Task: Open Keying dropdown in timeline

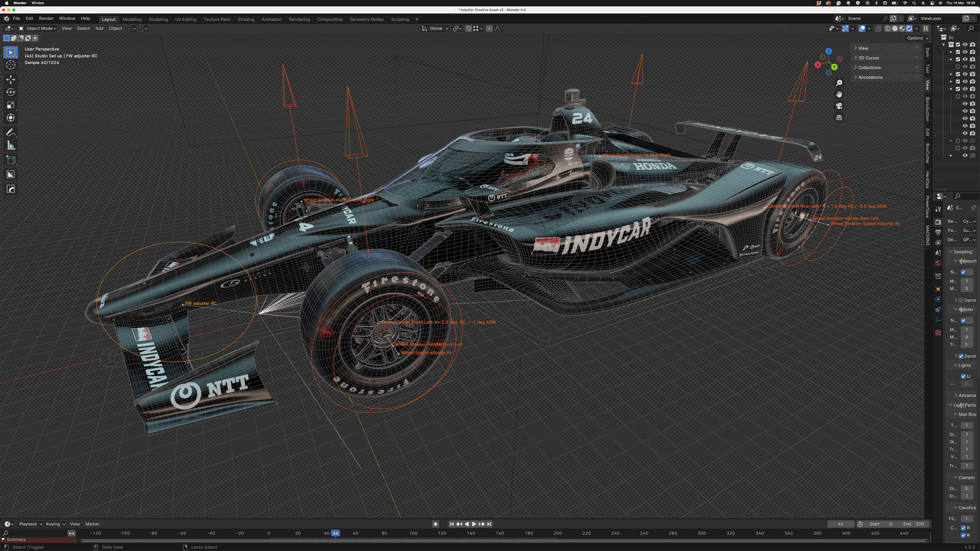Action: click(x=56, y=524)
